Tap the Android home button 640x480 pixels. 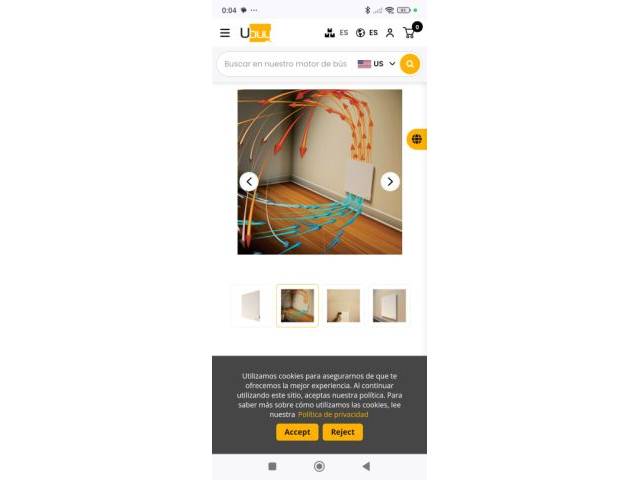click(x=319, y=466)
